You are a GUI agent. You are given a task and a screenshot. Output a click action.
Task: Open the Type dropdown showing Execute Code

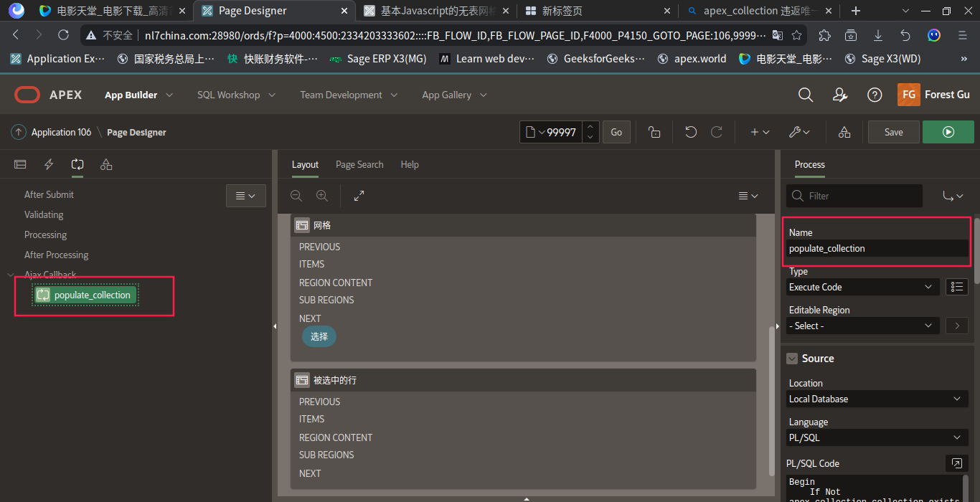862,286
